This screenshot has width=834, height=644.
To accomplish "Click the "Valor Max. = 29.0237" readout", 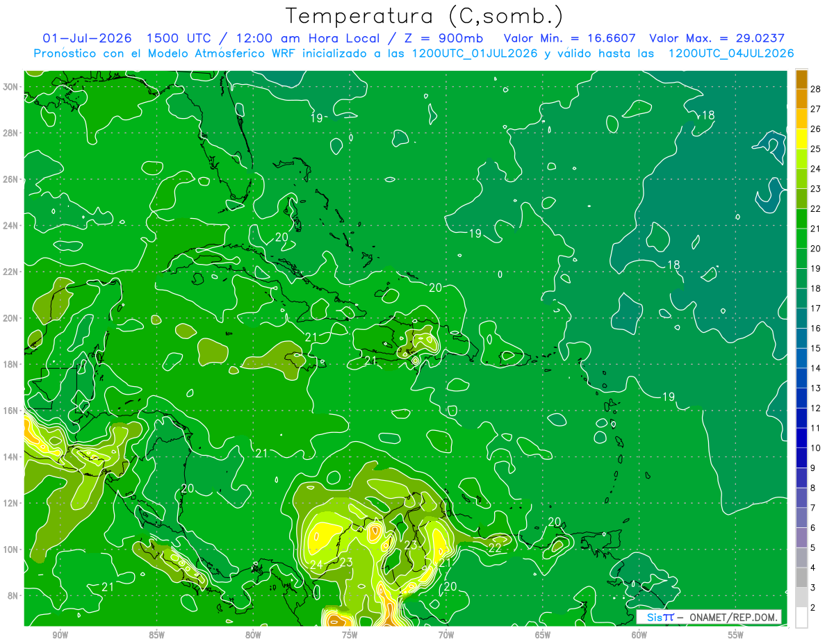I will click(717, 38).
